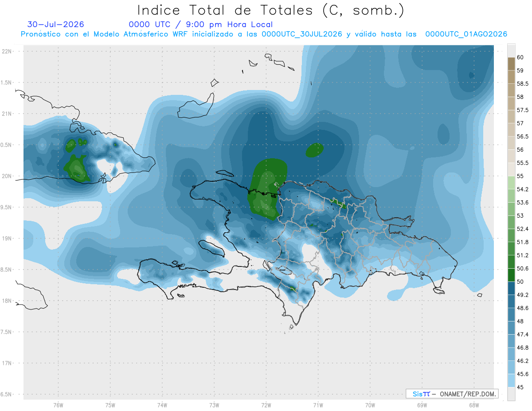
Task: Click the "21N" latitude label
Action: [x=7, y=114]
